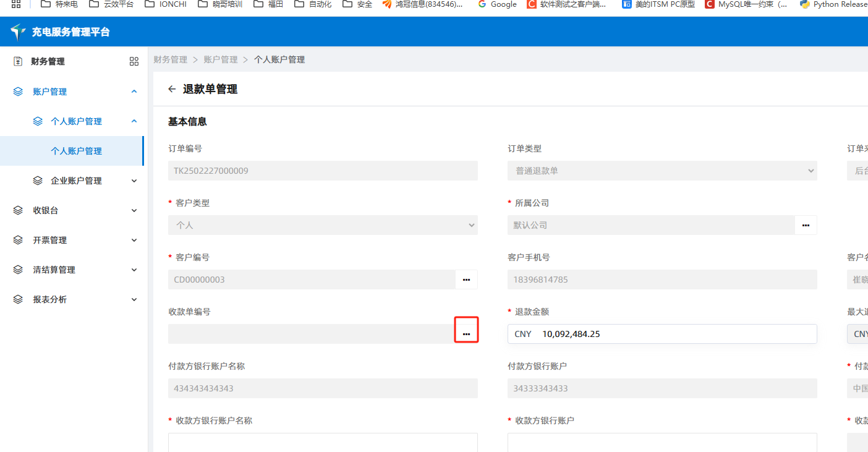Select 个人账户管理 highlighted menu item
868x452 pixels.
tap(76, 151)
